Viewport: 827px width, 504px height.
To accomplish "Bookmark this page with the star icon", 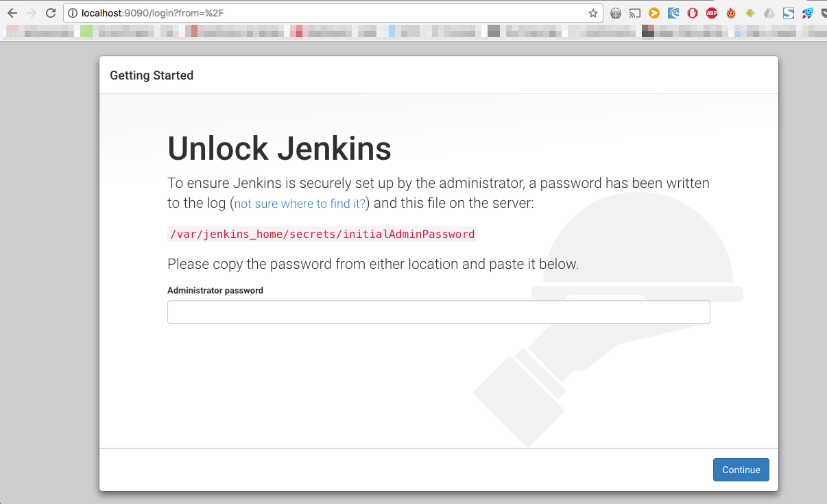I will (593, 13).
